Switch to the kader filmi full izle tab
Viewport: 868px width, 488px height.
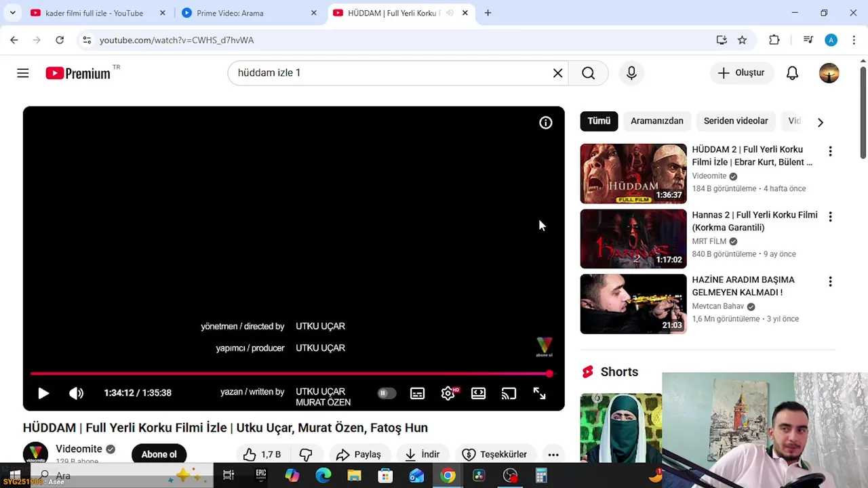click(x=95, y=13)
